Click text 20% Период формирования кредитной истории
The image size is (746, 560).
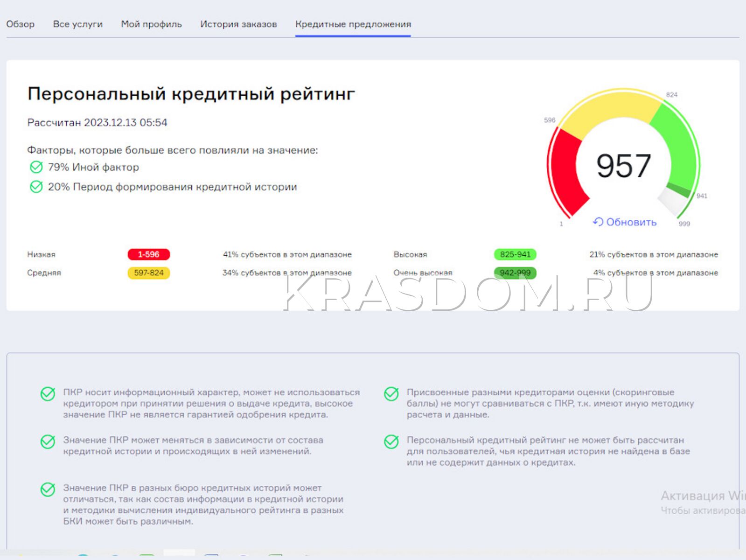click(x=172, y=187)
